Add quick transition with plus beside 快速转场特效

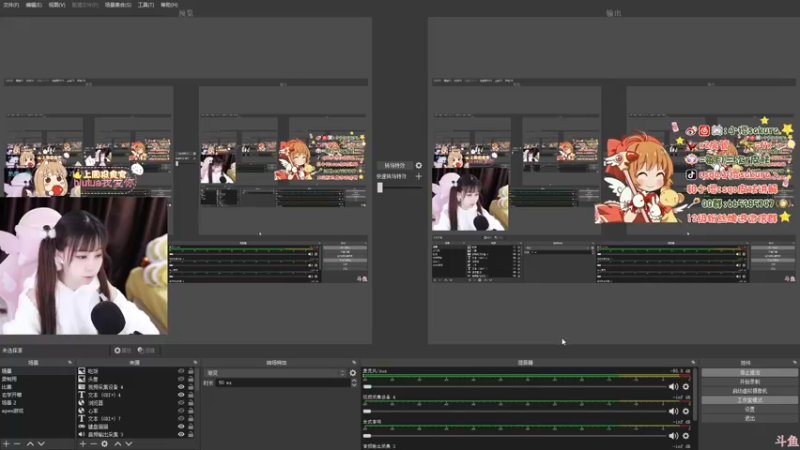[x=418, y=177]
